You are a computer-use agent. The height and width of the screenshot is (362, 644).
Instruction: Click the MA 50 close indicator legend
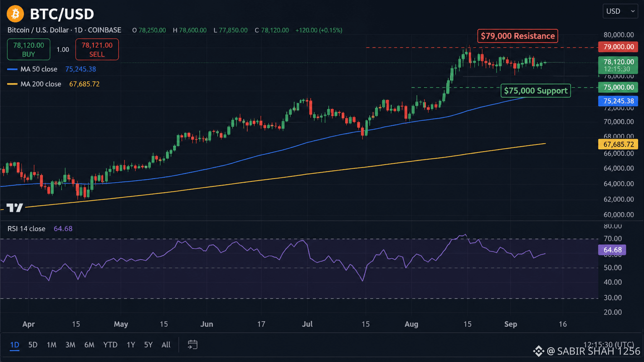pos(39,69)
